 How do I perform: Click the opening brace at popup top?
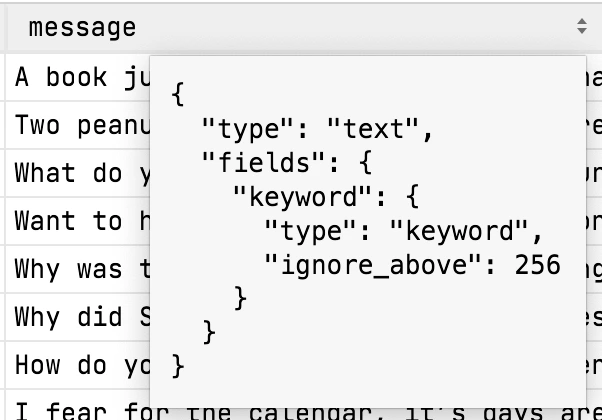point(178,94)
